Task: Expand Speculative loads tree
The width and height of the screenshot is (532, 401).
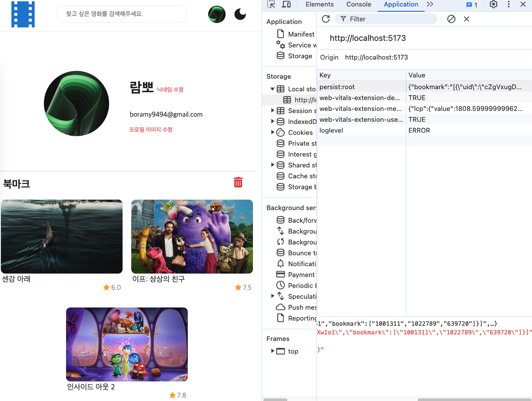Action: [x=273, y=296]
